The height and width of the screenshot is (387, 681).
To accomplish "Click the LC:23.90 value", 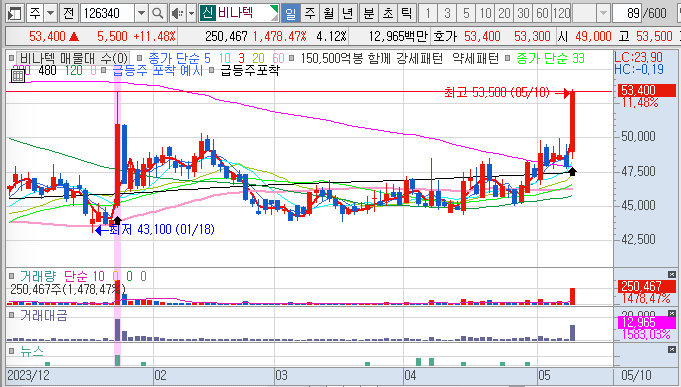I will point(638,57).
